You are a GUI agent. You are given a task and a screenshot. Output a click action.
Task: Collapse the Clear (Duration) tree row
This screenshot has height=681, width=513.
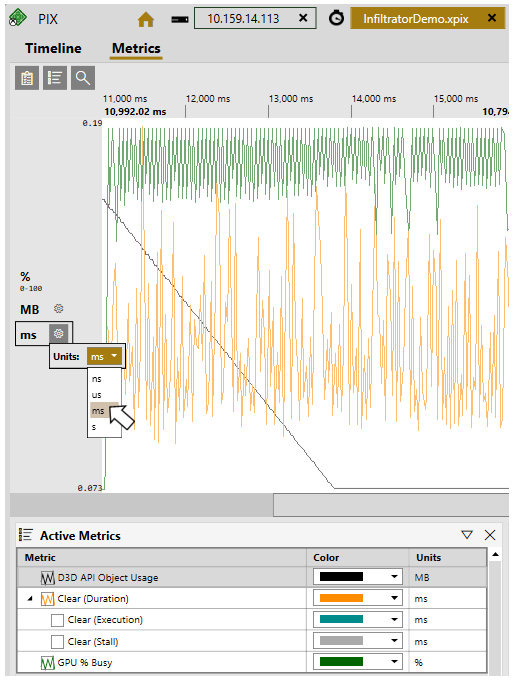30,598
